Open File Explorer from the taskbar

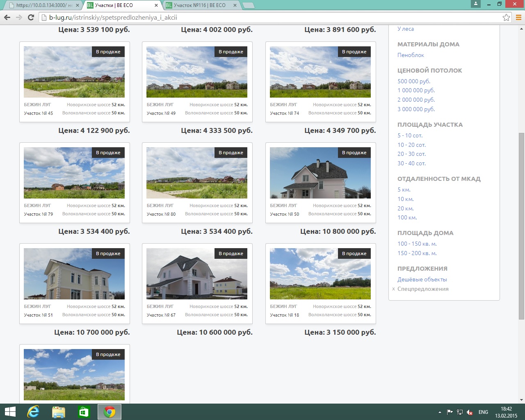(59, 412)
